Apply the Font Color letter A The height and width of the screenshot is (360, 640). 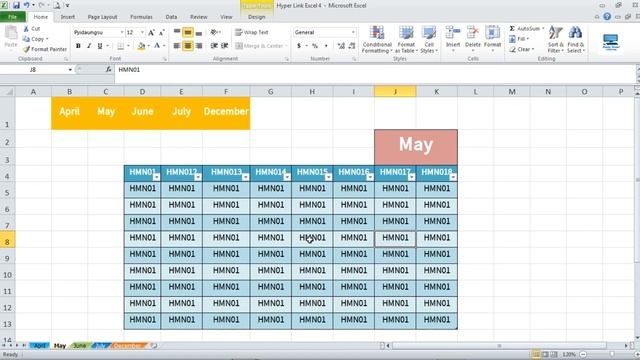[157, 46]
